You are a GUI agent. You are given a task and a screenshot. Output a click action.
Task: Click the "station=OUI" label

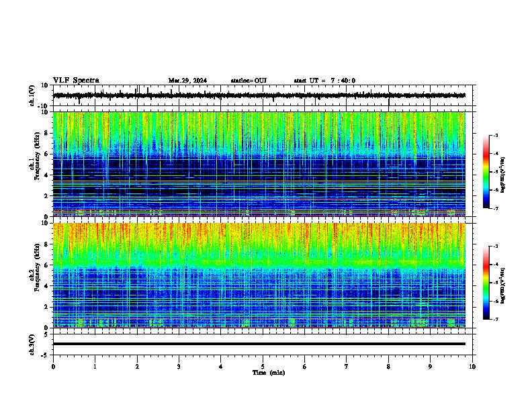point(249,81)
